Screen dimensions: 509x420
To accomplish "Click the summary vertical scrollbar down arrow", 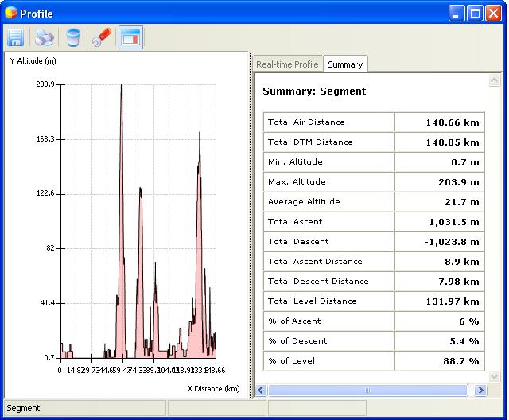I will pos(494,376).
